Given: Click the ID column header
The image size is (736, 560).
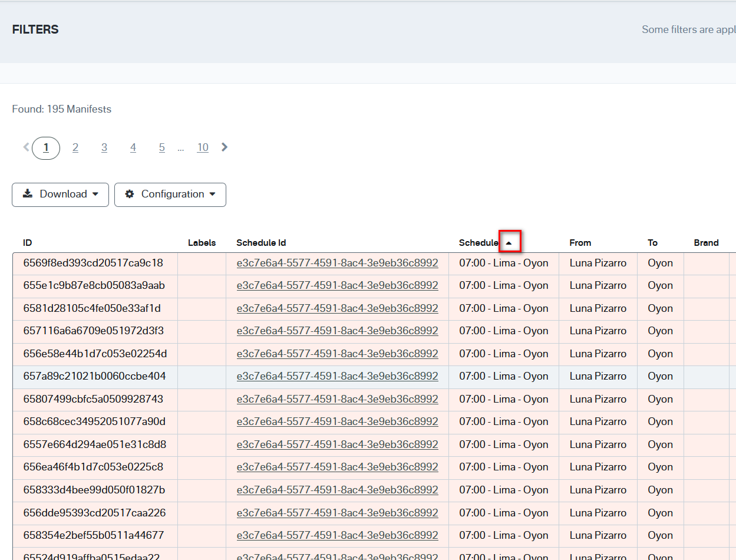Looking at the screenshot, I should 28,243.
